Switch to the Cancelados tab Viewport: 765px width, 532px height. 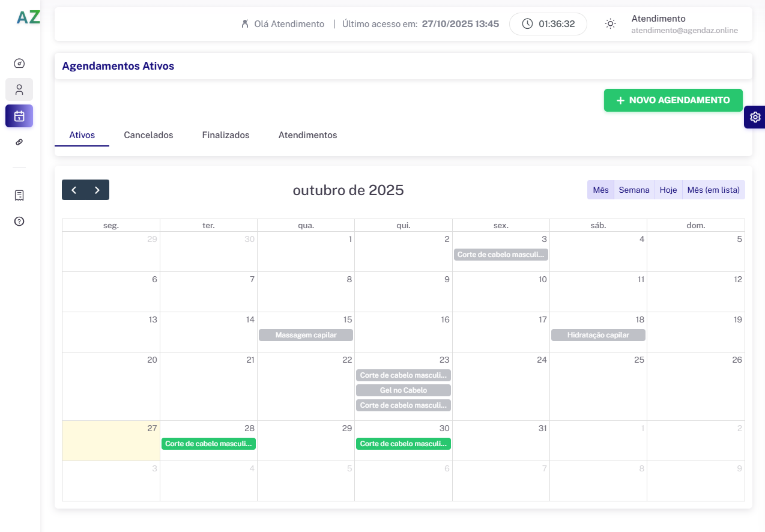pos(148,135)
